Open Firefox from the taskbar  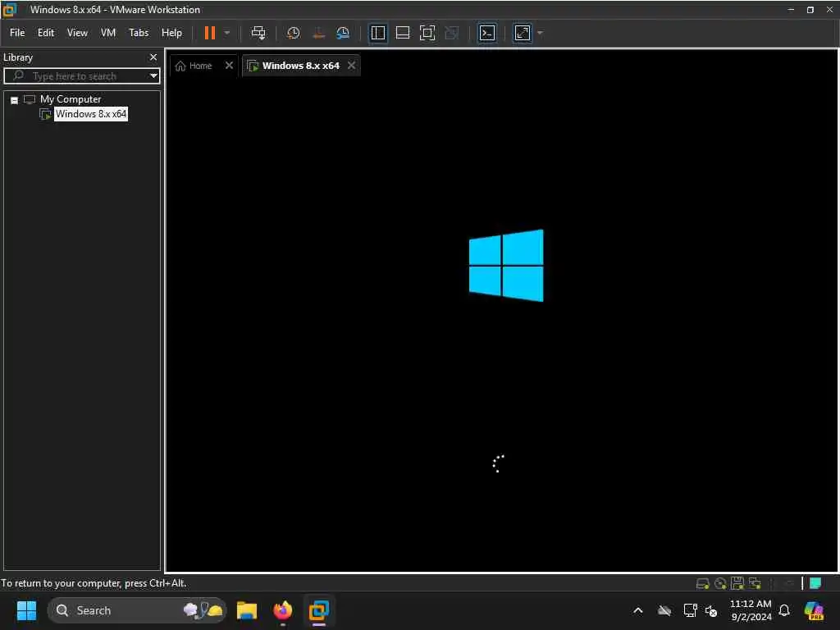pyautogui.click(x=283, y=610)
